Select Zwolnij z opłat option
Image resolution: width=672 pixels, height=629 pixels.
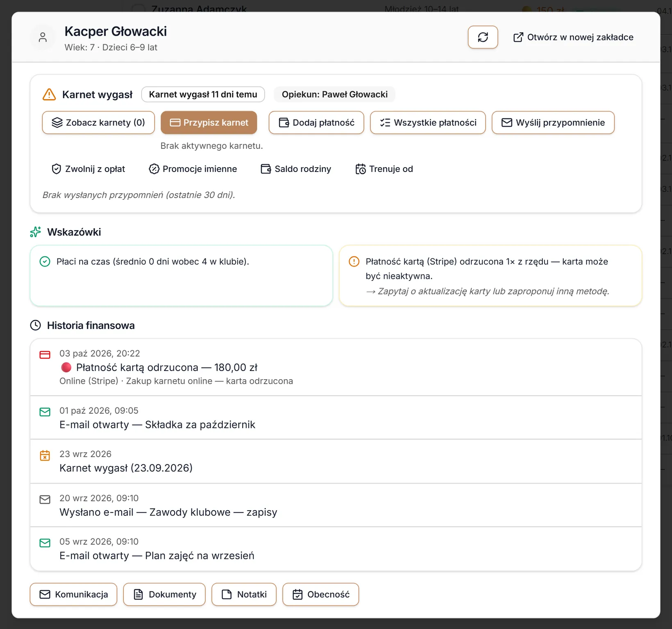[x=88, y=169]
